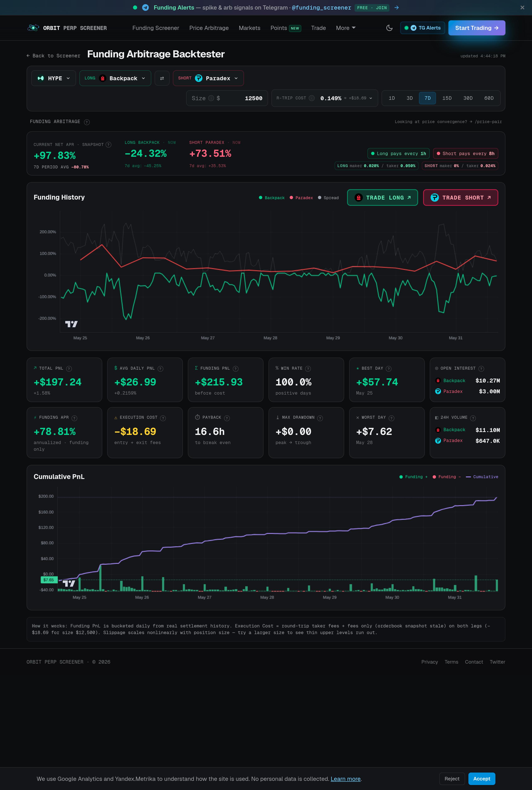Image resolution: width=532 pixels, height=790 pixels.
Task: Click the arrow icon after the JOIN badge
Action: (x=396, y=7)
